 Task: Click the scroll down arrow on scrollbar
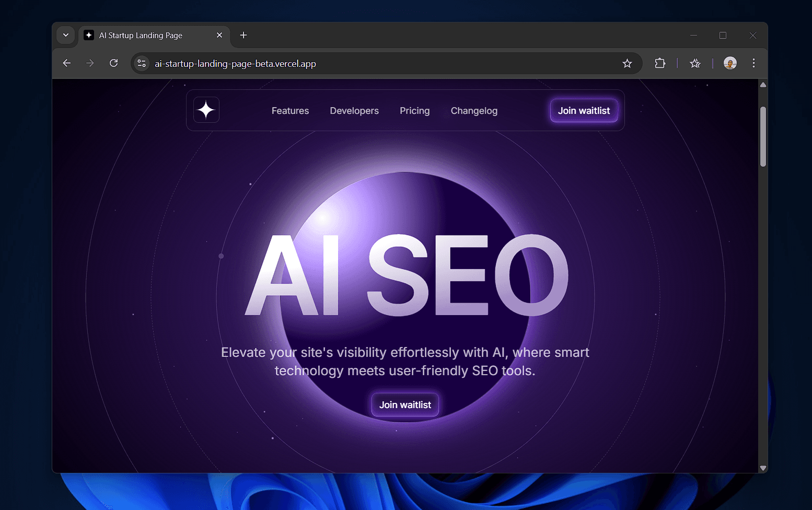763,468
